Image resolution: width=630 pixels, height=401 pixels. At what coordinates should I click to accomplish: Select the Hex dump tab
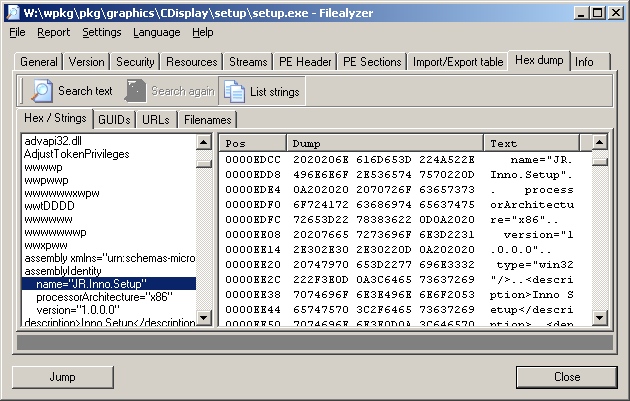tap(539, 60)
